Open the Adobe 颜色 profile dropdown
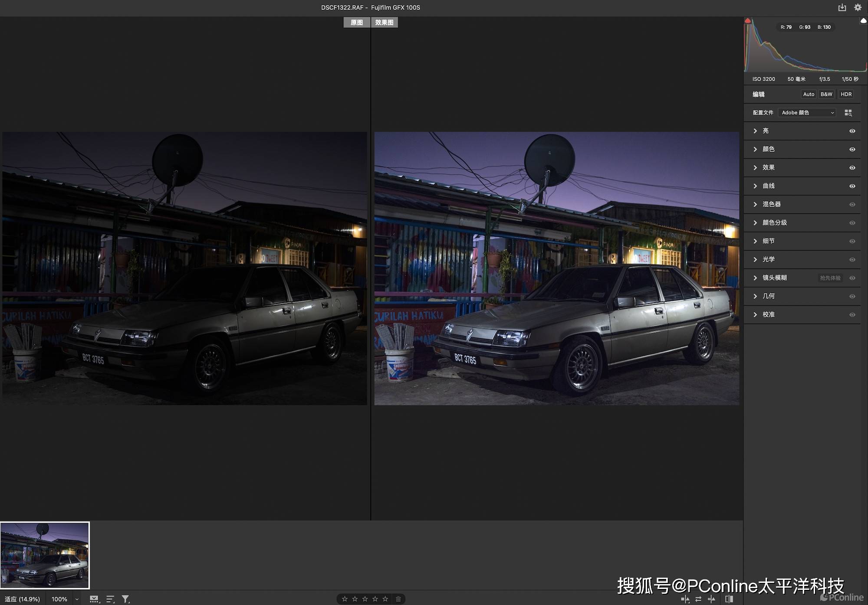868x605 pixels. click(x=807, y=113)
